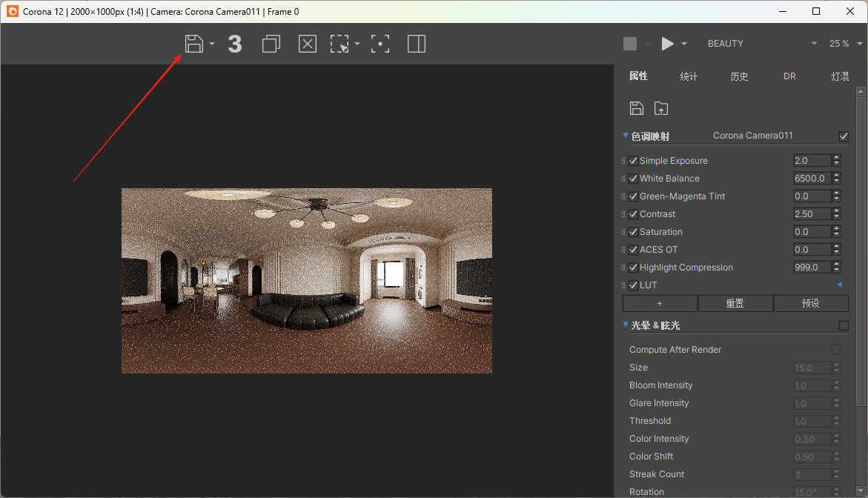Click the Contrast value input field
Viewport: 868px width, 498px height.
[812, 214]
